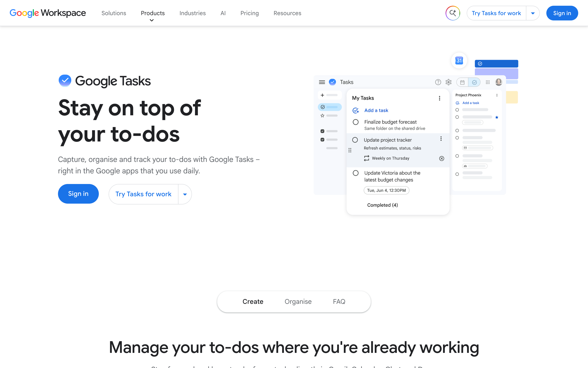
Task: Click the repeat icon next to Weekly on Thursday
Action: pos(366,158)
